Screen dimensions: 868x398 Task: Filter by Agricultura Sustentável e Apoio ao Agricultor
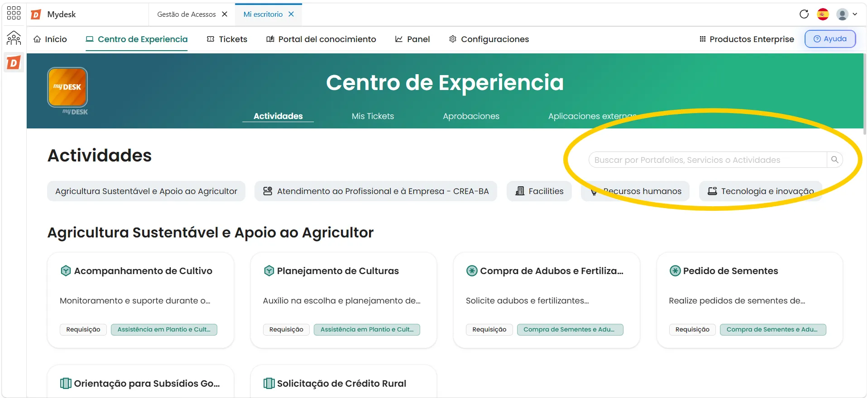146,191
